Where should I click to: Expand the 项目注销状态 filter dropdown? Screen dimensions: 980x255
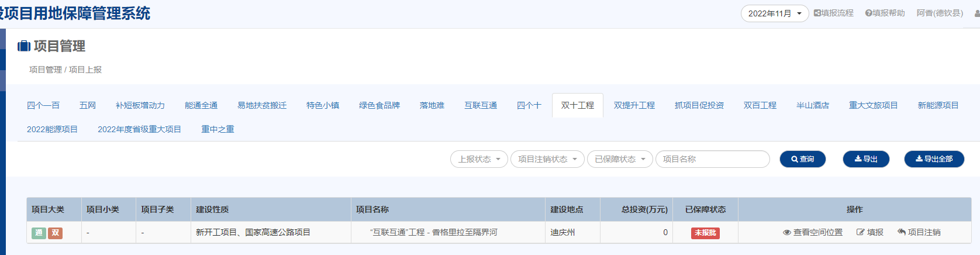[x=547, y=159]
